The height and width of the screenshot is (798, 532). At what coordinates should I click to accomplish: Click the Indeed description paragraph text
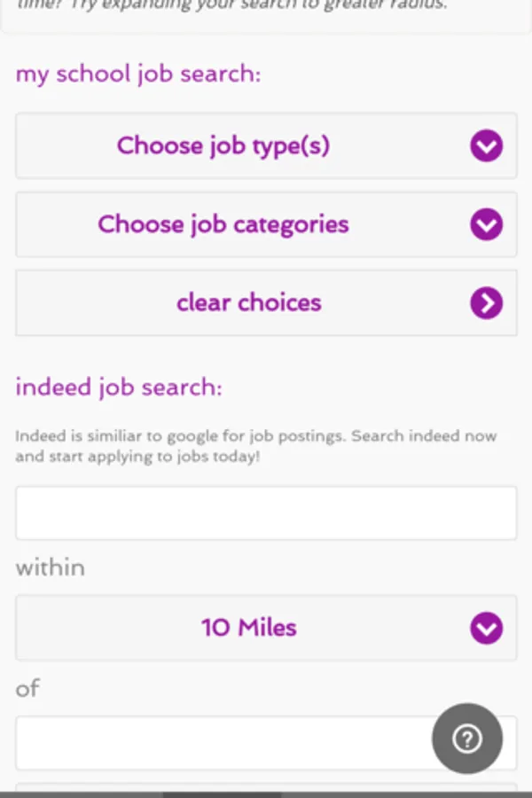(x=256, y=446)
